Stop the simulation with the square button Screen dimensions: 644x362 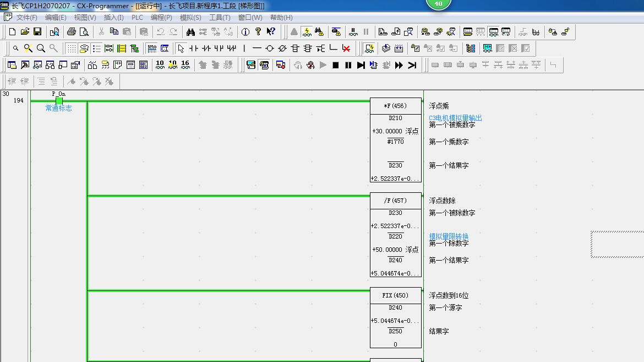pyautogui.click(x=336, y=65)
